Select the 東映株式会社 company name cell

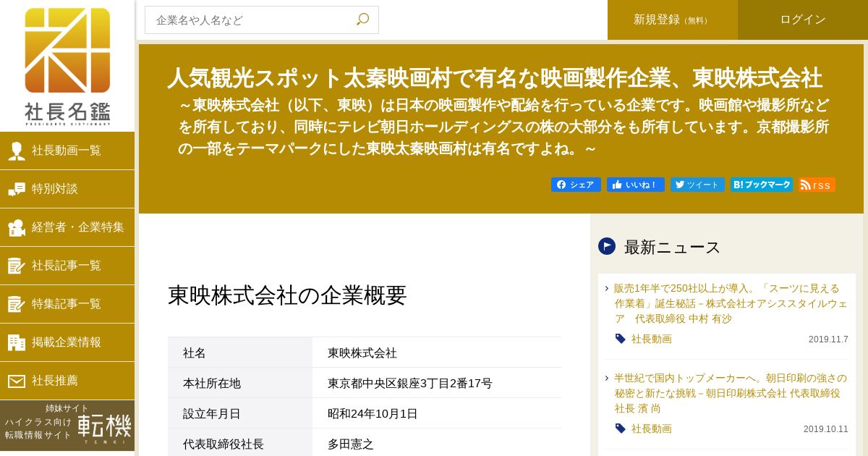tap(437, 352)
